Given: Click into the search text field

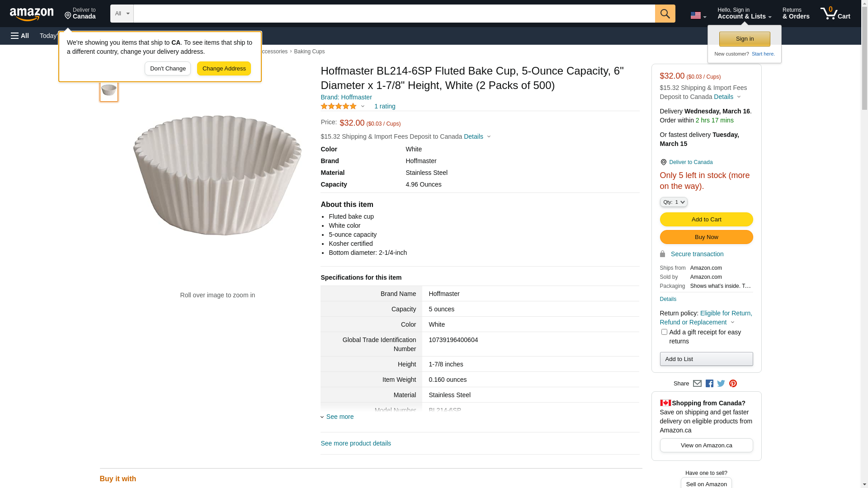Looking at the screenshot, I should [x=394, y=14].
